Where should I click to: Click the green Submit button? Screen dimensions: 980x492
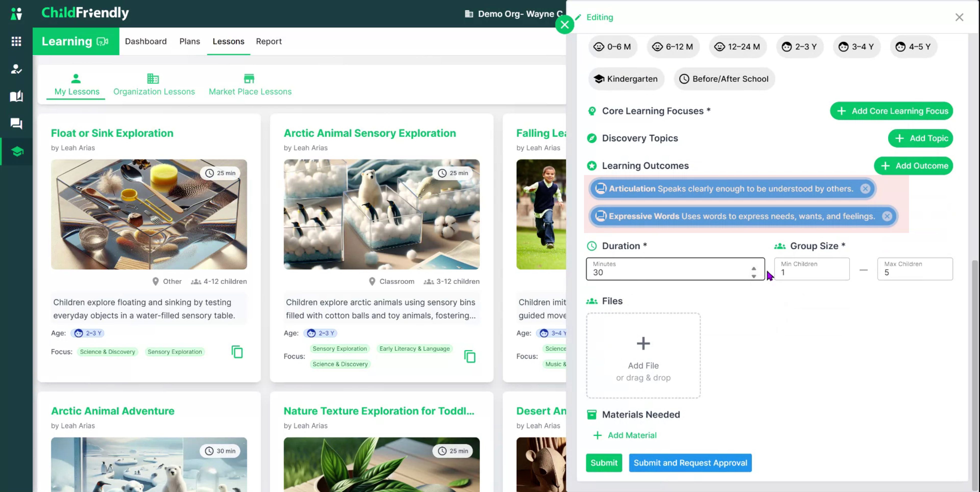(604, 463)
